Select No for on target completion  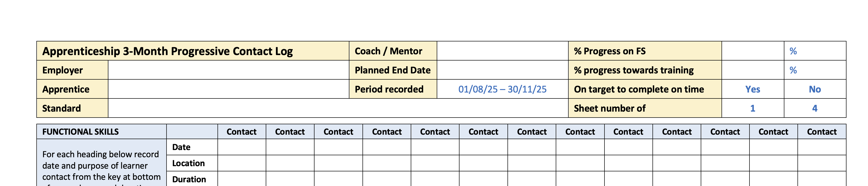coord(815,89)
